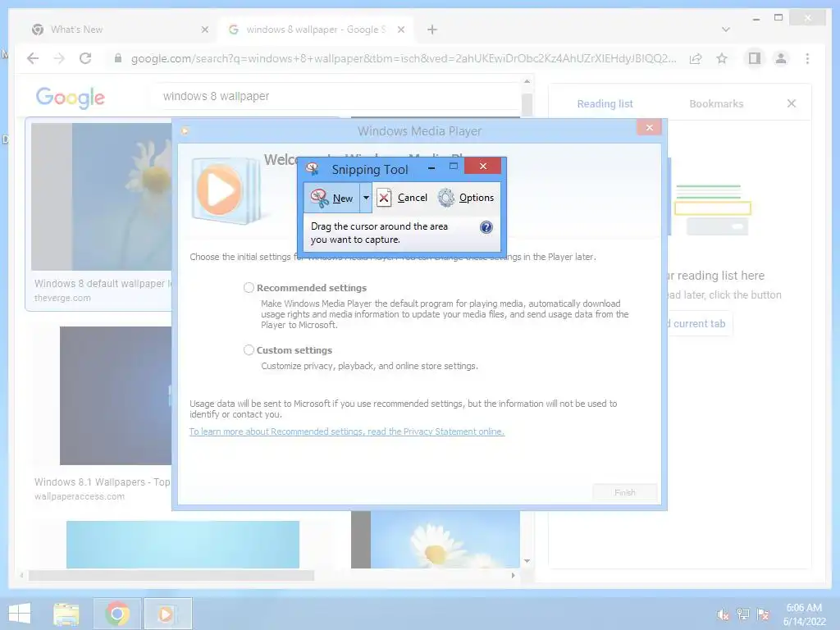Click the Chrome address bar URL
840x630 pixels.
(x=404, y=58)
